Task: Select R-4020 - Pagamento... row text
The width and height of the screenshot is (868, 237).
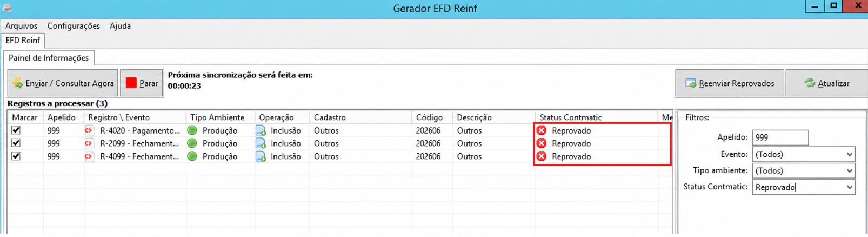Action: pos(140,130)
